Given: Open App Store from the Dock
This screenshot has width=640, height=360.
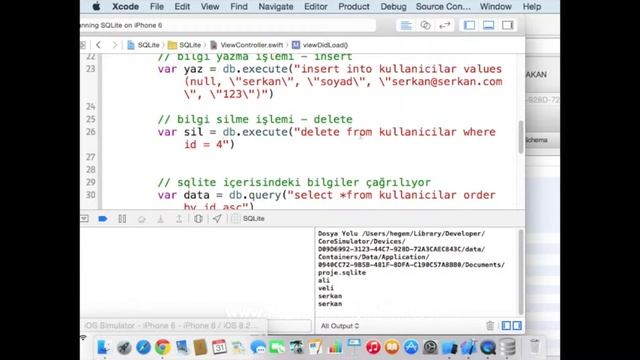Looking at the screenshot, I should [411, 347].
